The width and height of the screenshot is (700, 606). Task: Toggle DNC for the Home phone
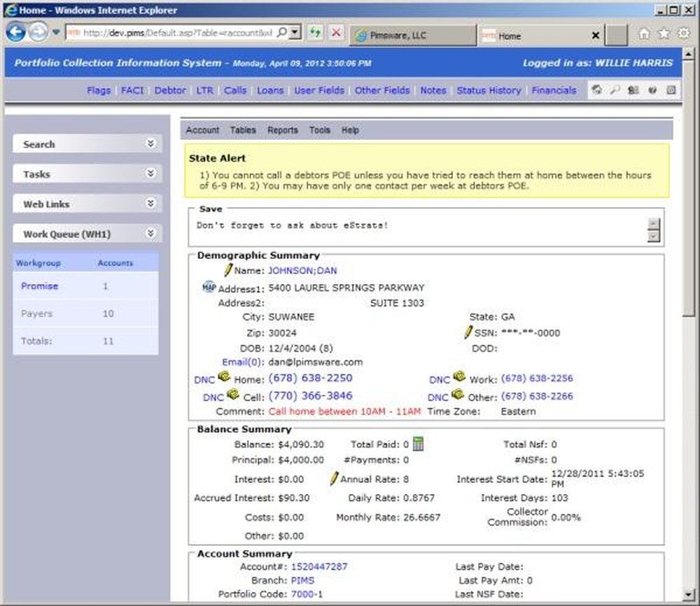tap(204, 379)
